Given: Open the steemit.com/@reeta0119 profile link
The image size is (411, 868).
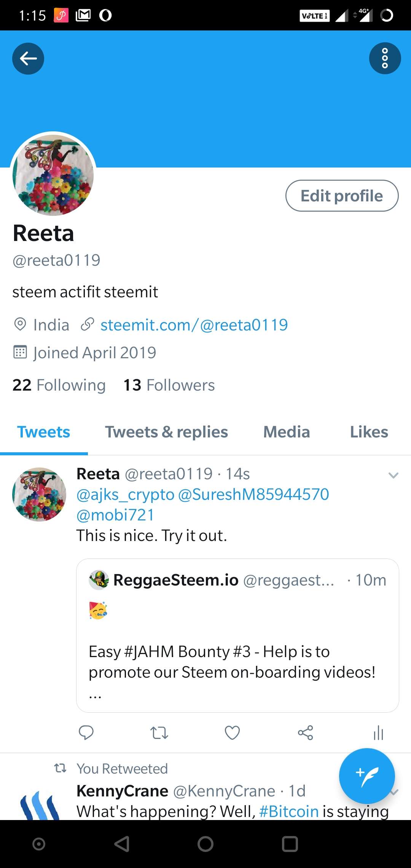Looking at the screenshot, I should pyautogui.click(x=194, y=325).
